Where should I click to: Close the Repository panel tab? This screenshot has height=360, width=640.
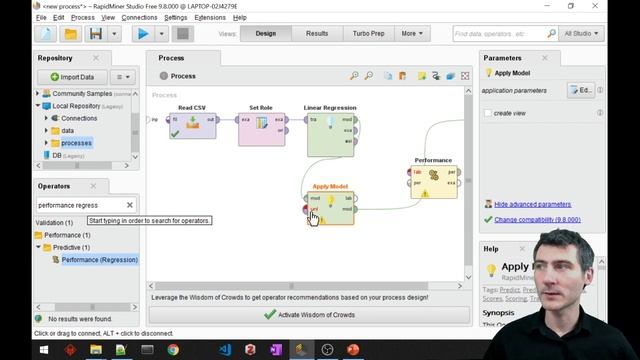pos(96,58)
